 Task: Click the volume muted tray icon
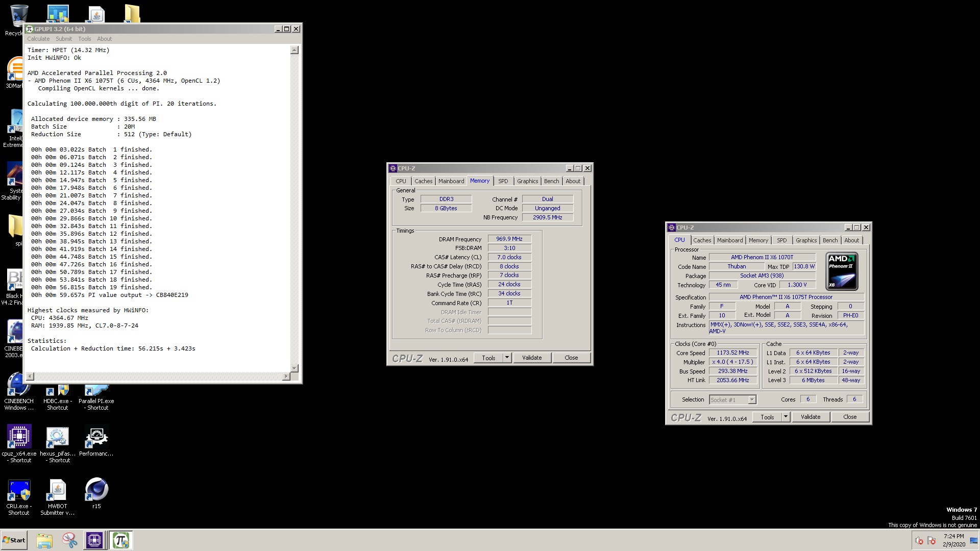(x=919, y=541)
